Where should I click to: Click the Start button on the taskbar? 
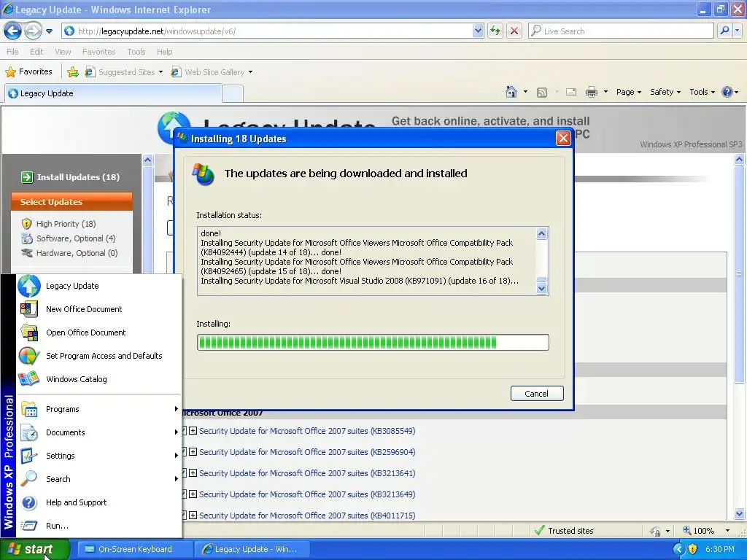click(34, 550)
